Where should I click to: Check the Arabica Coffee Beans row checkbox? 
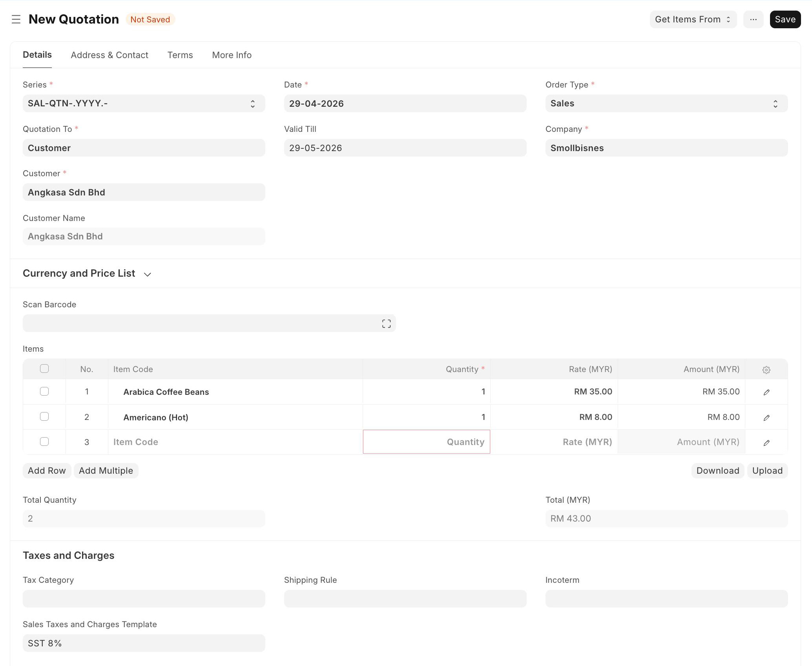coord(44,391)
